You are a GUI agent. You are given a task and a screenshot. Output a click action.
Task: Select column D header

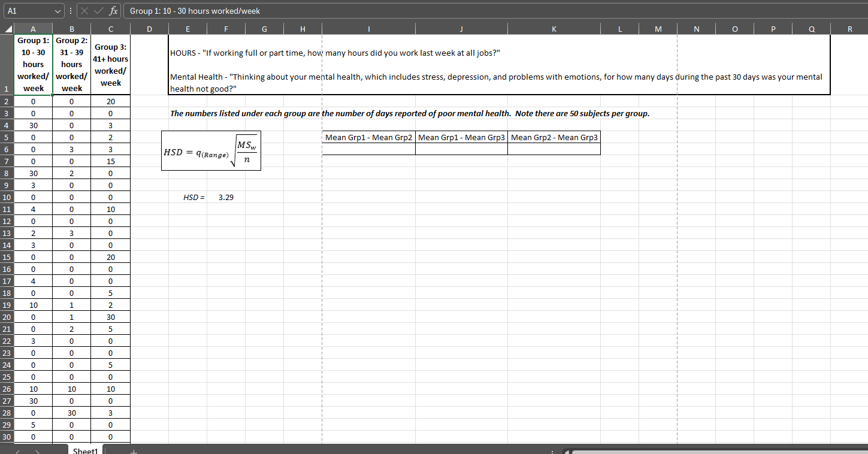[149, 28]
